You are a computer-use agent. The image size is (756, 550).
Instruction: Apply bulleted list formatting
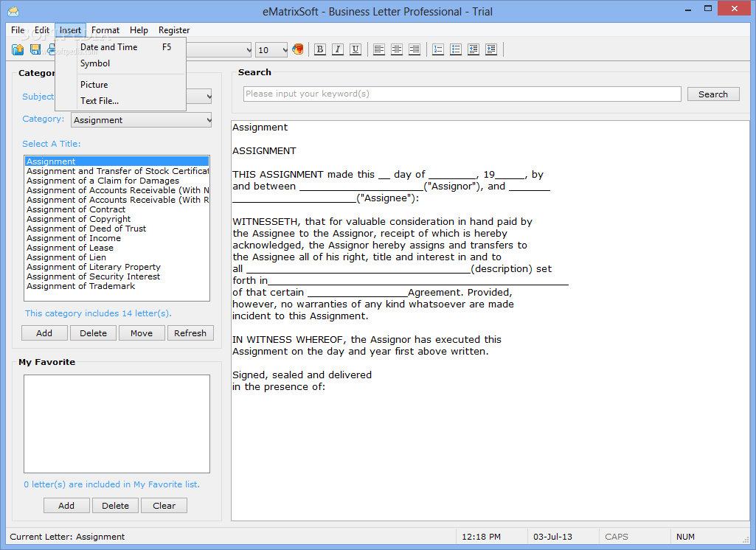[456, 49]
